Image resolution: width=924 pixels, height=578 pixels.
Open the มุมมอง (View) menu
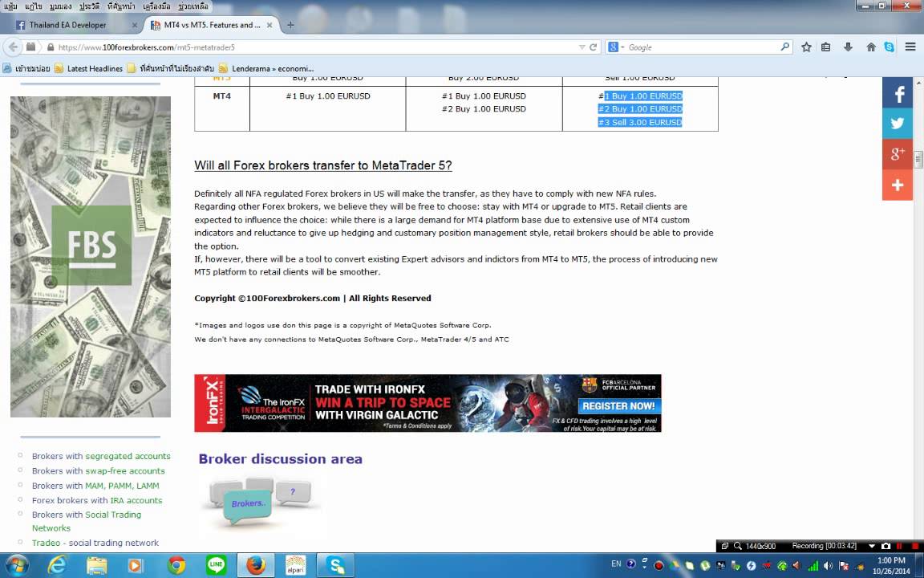pyautogui.click(x=60, y=6)
